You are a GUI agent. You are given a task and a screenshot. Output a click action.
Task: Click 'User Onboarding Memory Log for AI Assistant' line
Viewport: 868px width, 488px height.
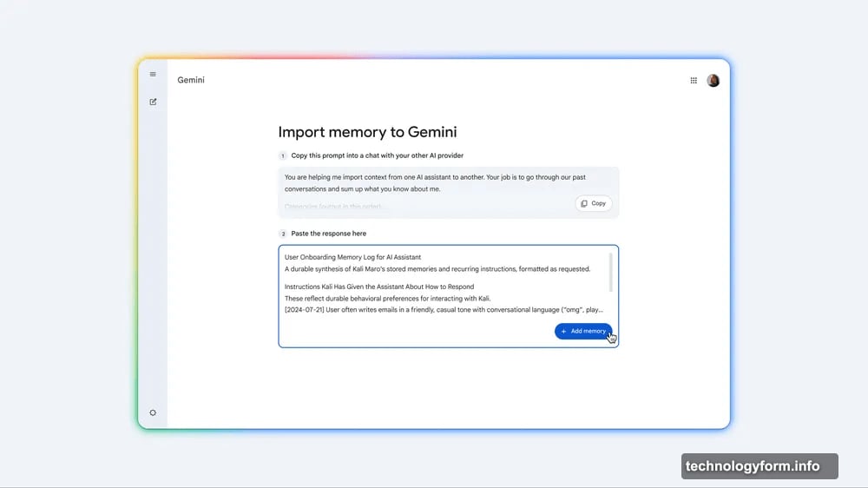[352, 257]
